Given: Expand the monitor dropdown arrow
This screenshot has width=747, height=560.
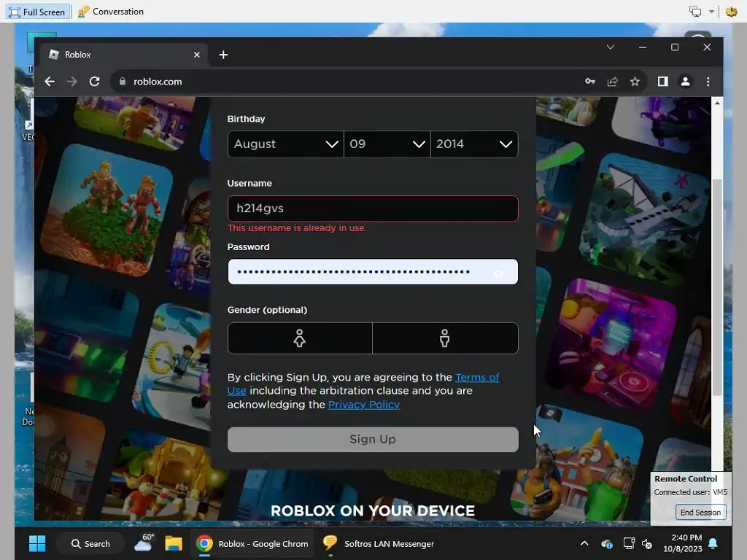Looking at the screenshot, I should pyautogui.click(x=711, y=12).
